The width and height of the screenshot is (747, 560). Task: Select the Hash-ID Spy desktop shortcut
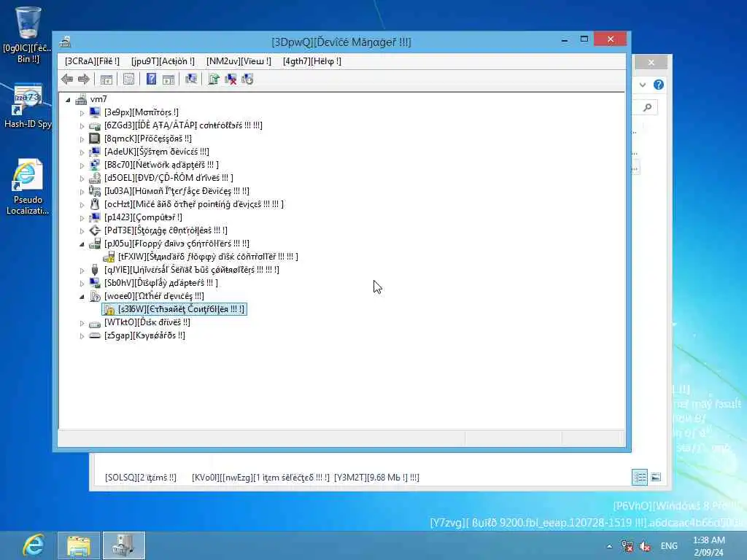[28, 106]
